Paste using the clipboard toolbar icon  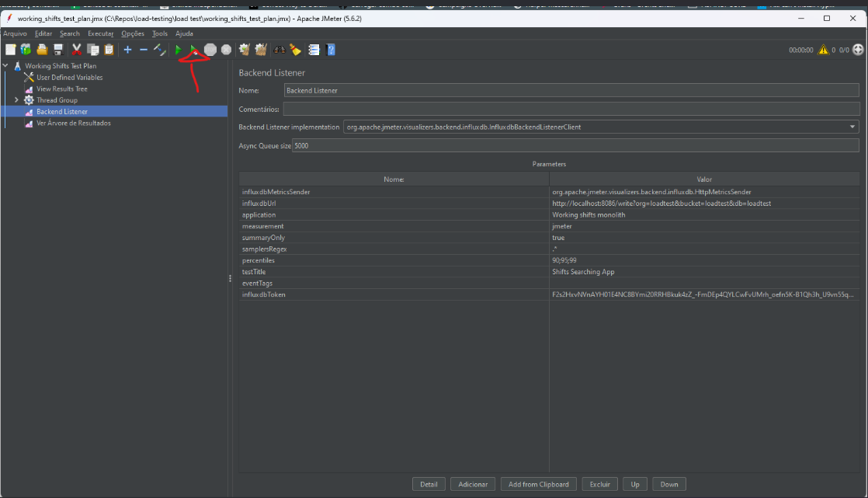pos(109,50)
